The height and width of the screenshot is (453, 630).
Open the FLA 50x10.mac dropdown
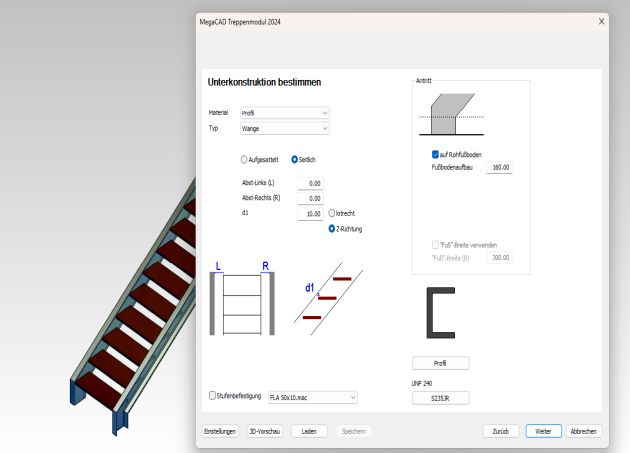pyautogui.click(x=313, y=398)
